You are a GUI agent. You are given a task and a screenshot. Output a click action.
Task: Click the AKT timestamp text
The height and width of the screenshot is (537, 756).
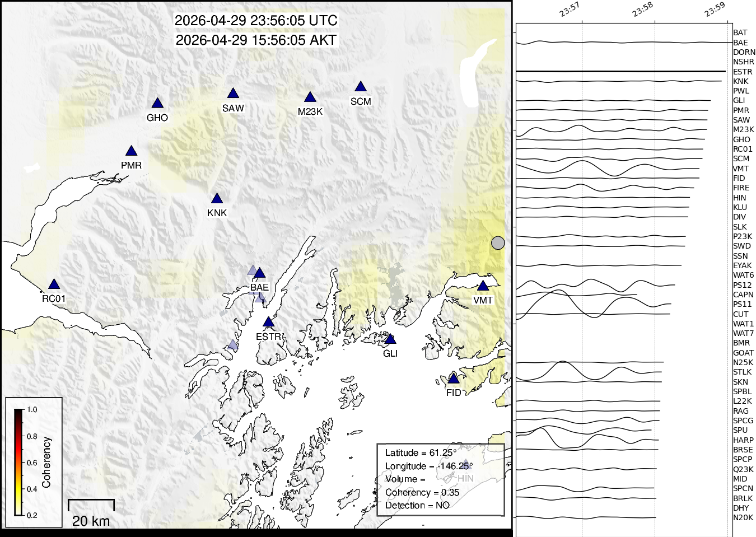click(x=256, y=40)
